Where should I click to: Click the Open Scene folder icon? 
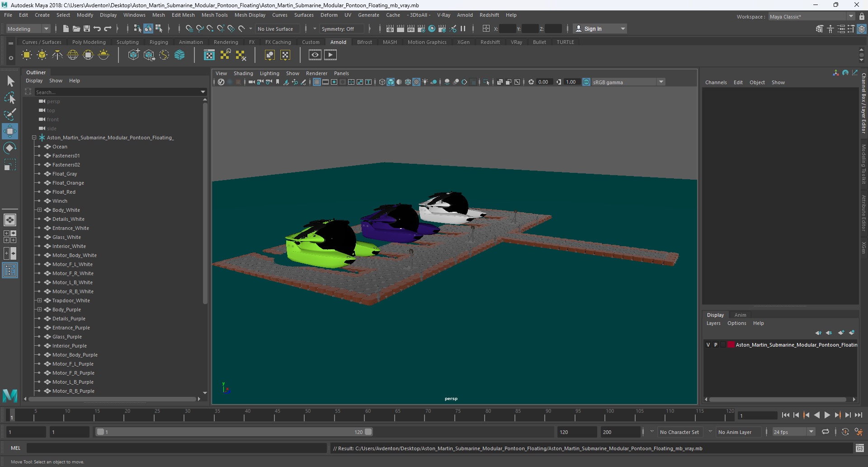point(76,29)
